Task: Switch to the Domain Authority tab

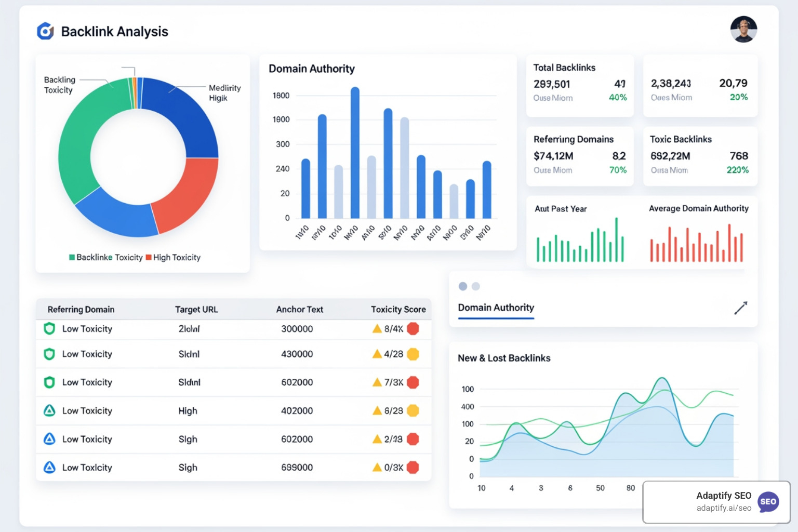Action: pos(496,308)
